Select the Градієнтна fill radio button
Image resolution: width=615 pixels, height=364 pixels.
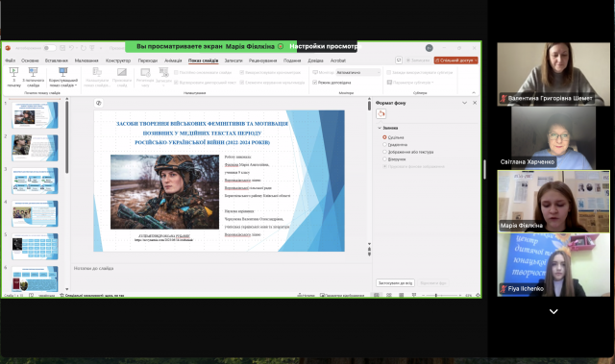point(384,145)
